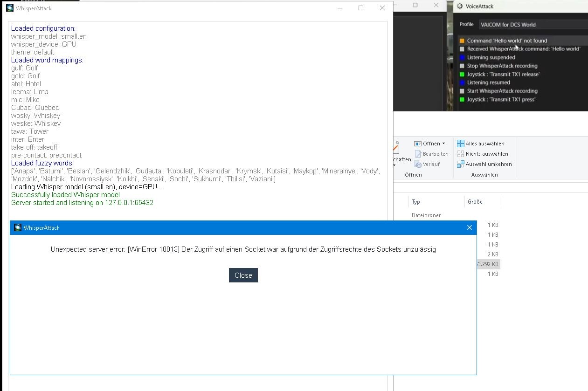Close the background window left of VoiceAttack
The image size is (588, 391).
436,5
